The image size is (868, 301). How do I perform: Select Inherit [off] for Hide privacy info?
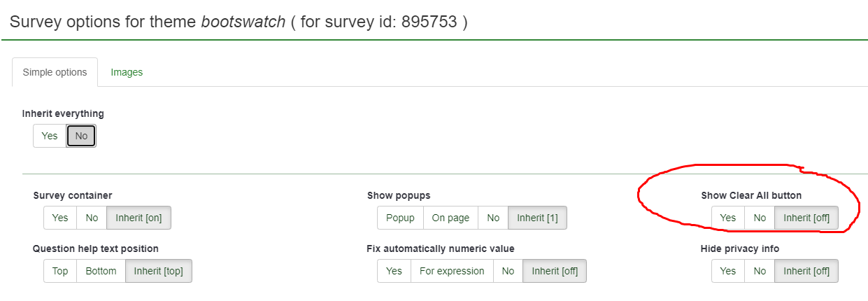(x=806, y=271)
